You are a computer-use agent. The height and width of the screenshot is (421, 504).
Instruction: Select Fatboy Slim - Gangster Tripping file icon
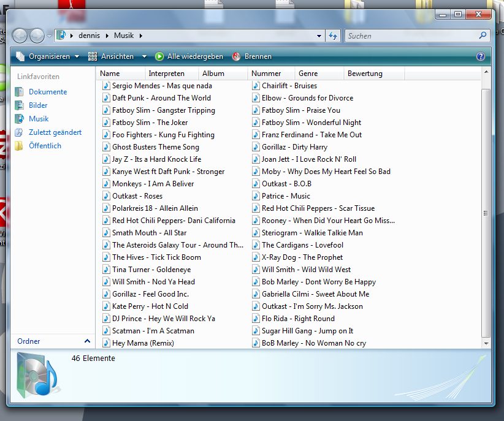pyautogui.click(x=106, y=110)
